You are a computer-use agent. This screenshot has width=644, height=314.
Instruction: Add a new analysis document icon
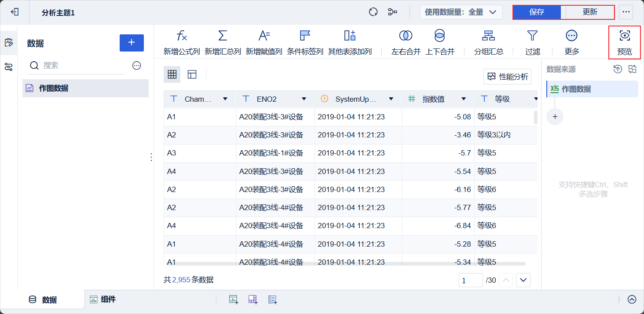273,299
